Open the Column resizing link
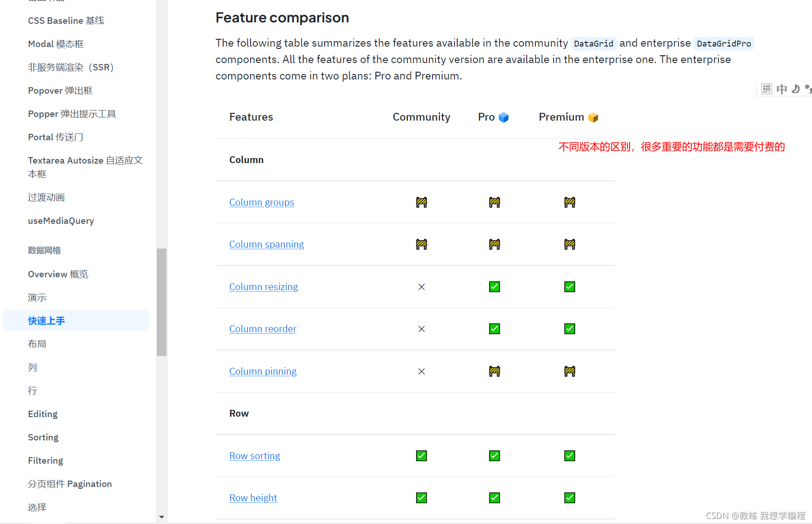 pos(263,287)
